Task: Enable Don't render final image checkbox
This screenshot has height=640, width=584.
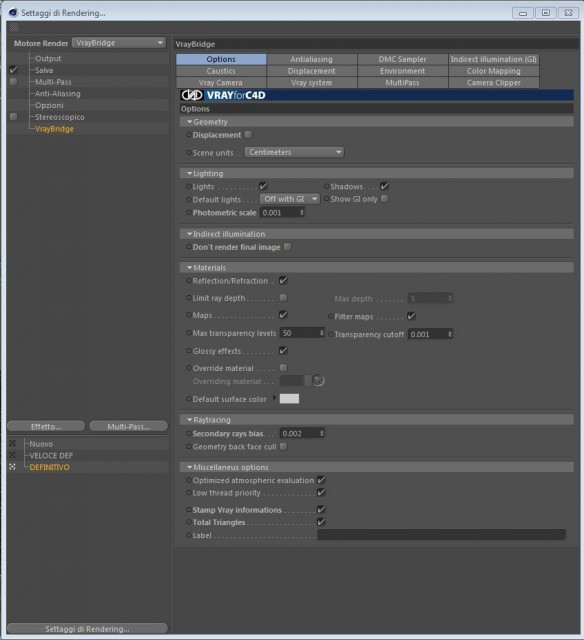Action: [x=287, y=247]
